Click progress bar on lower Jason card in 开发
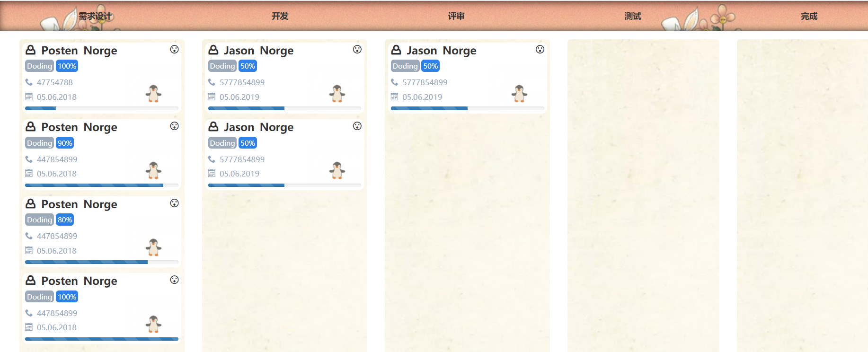Screen dimensions: 868x352 point(284,185)
